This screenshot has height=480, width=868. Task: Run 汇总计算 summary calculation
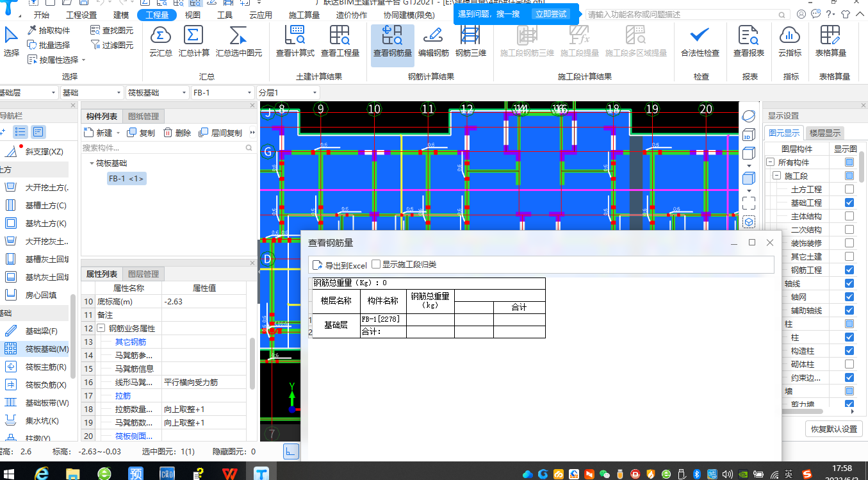point(194,42)
